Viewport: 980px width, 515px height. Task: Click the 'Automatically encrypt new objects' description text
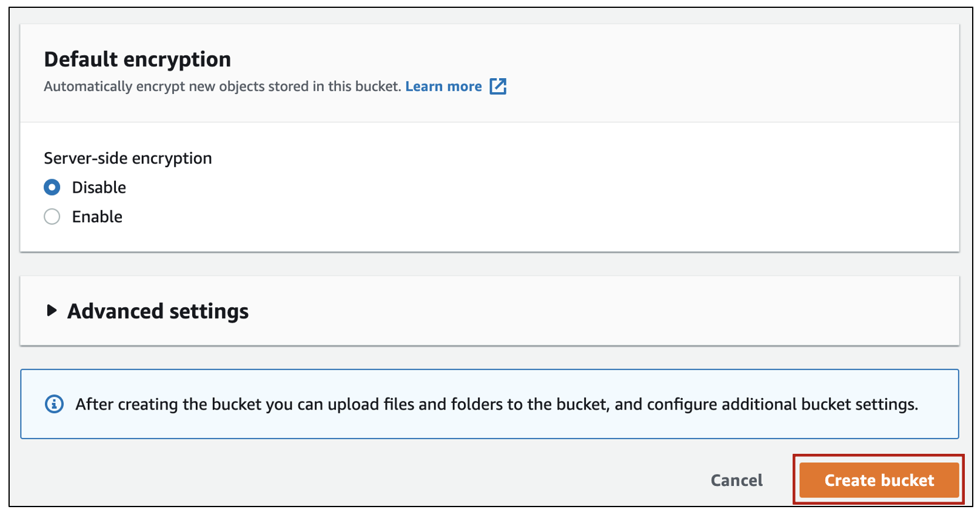tap(222, 87)
